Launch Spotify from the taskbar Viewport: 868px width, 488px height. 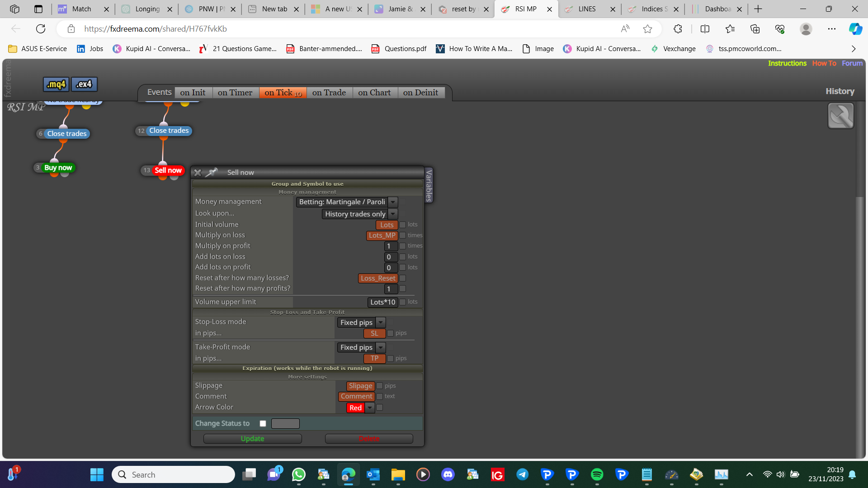(x=597, y=474)
